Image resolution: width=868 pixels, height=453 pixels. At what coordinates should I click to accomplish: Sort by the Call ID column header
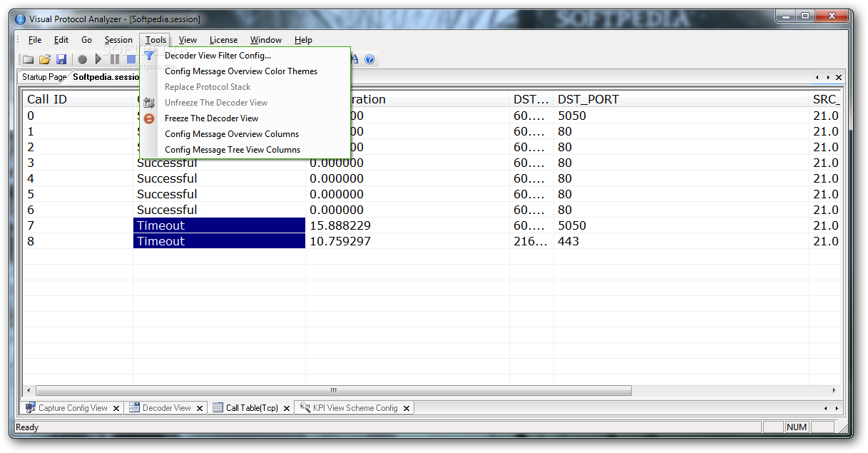click(x=78, y=99)
